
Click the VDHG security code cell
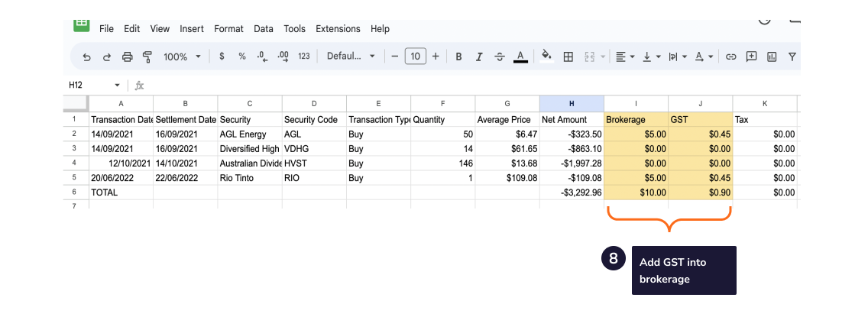pyautogui.click(x=314, y=149)
